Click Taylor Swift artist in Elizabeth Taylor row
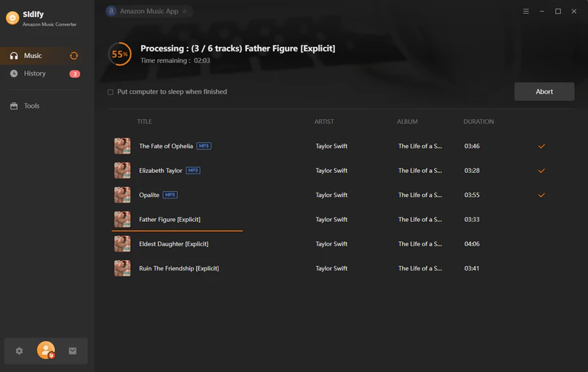 pyautogui.click(x=331, y=171)
